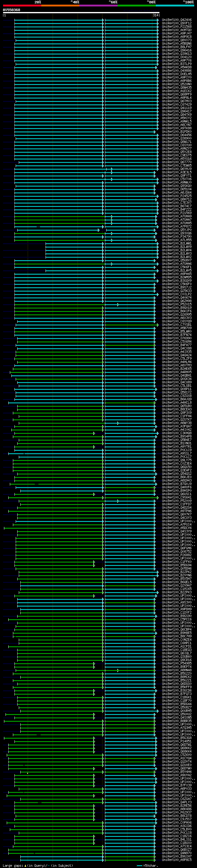Screen dimensions: 197x868
Task: Open hit UniRef100_Q42406
Action: [x=177, y=20]
